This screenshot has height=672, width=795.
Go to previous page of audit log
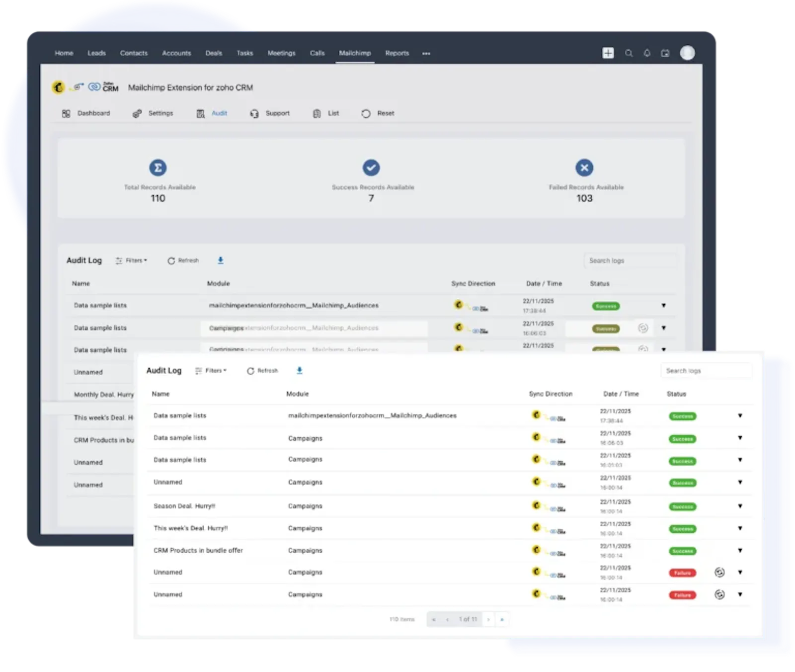(447, 619)
